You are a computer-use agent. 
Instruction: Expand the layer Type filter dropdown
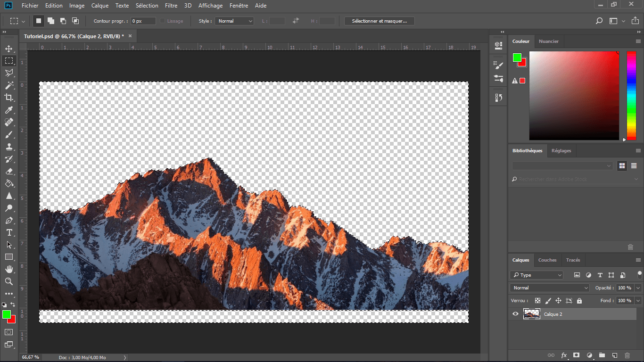point(537,275)
